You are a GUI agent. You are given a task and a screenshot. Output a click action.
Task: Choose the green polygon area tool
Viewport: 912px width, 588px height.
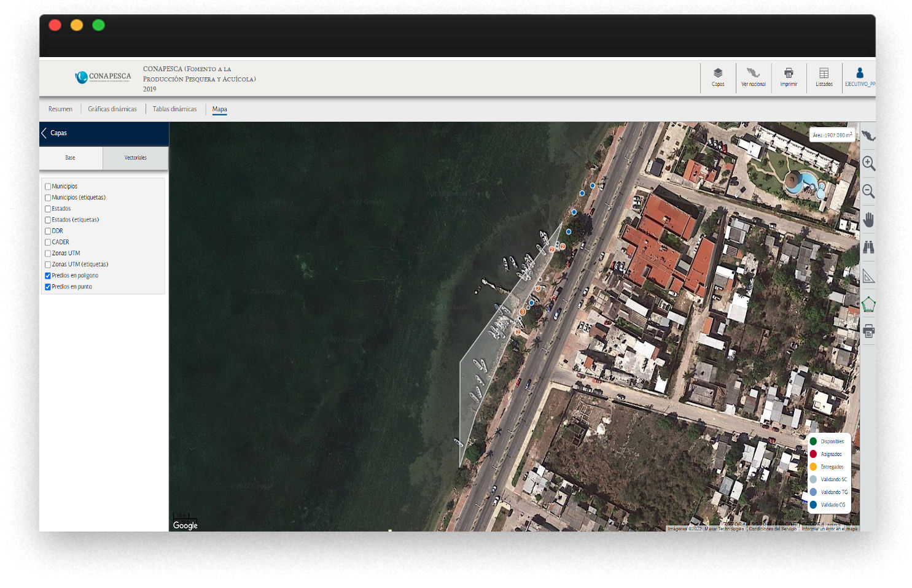[868, 304]
